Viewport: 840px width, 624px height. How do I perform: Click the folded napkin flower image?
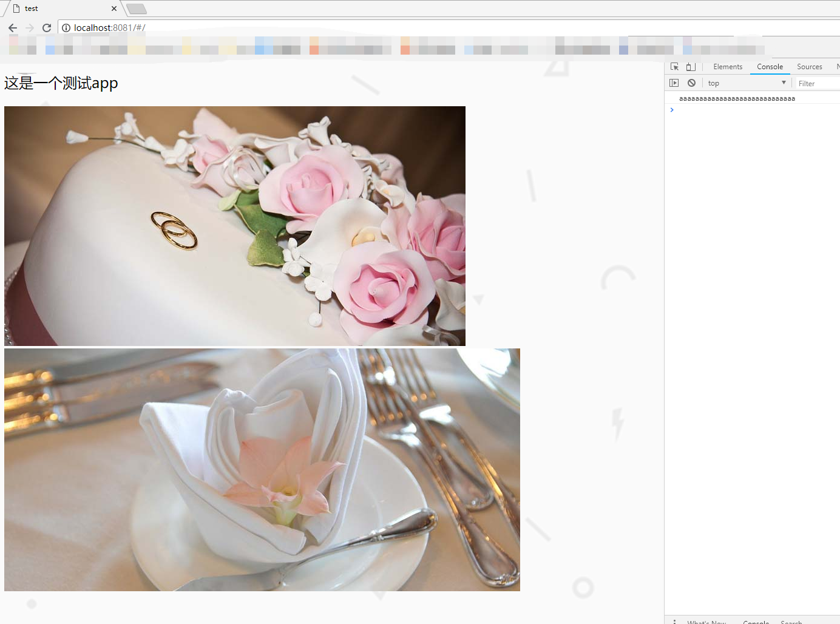[x=262, y=469]
